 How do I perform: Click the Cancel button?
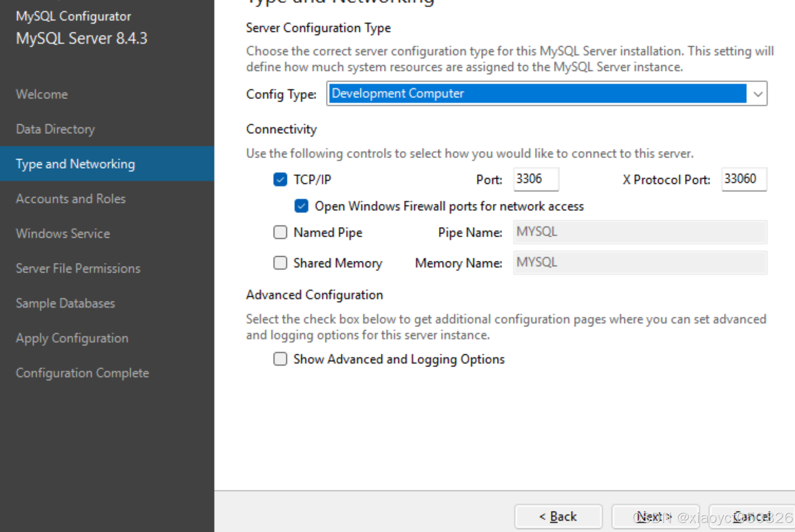tap(752, 517)
